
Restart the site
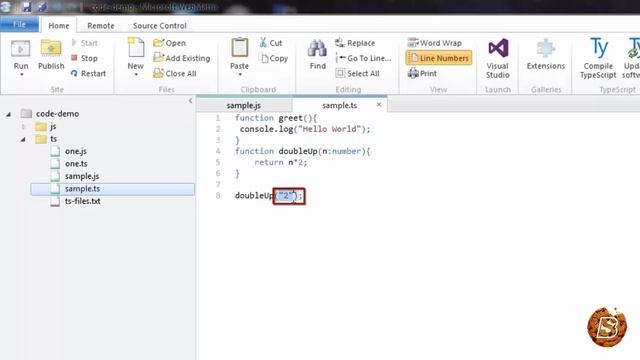(89, 73)
